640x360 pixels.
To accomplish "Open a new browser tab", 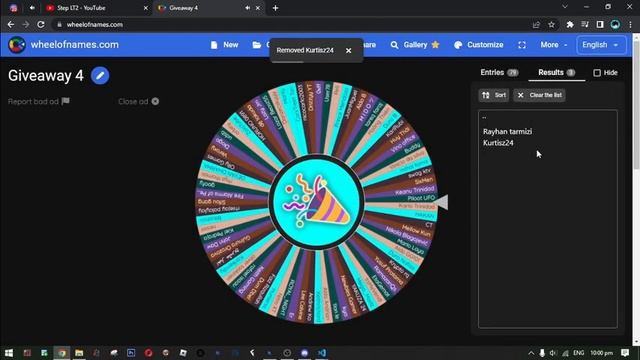I will coord(276,8).
